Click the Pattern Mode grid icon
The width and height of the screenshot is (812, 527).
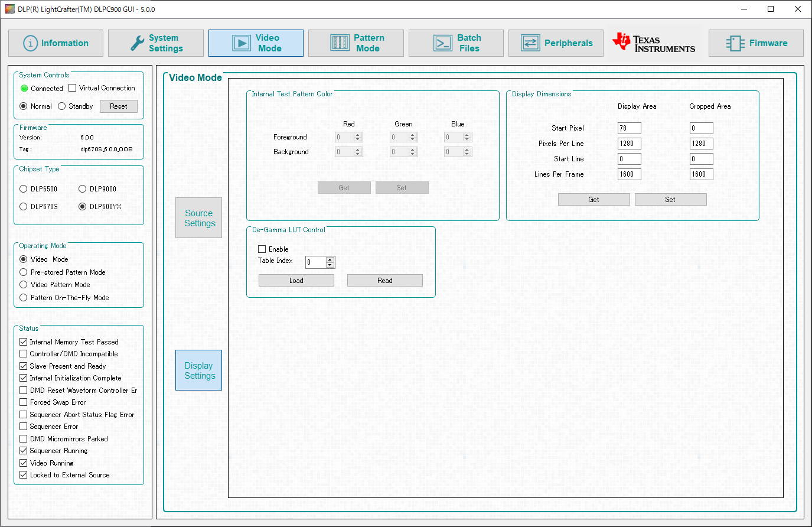[340, 43]
